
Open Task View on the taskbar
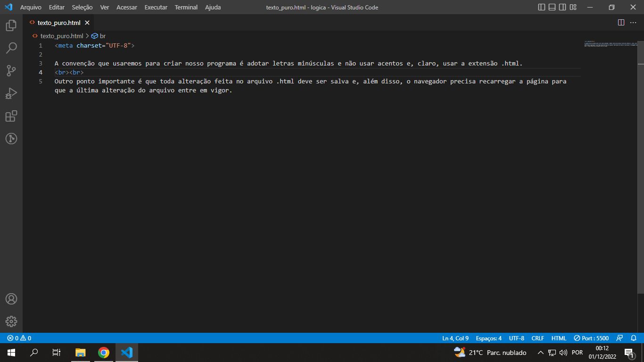[x=57, y=353]
